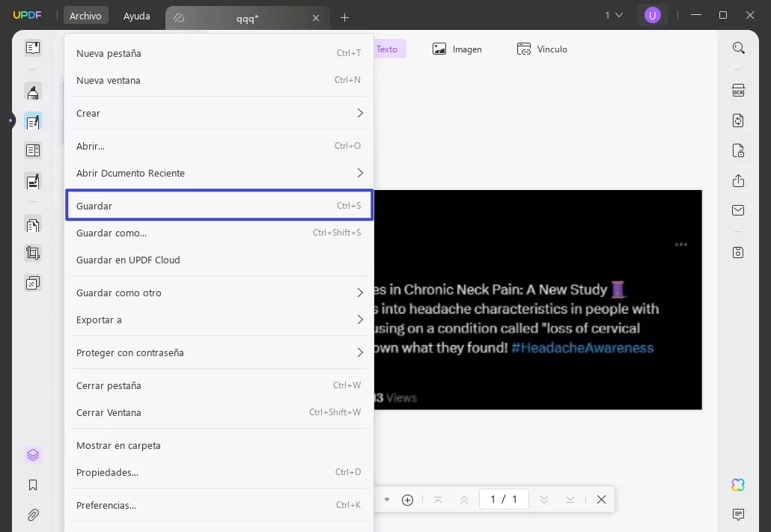Close the qqq* tab
The image size is (771, 532).
tap(316, 18)
